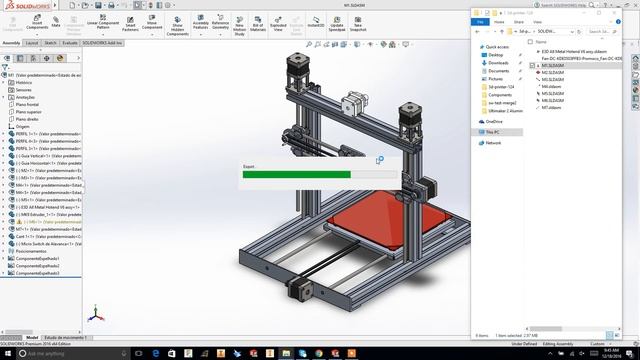Screen dimensions: 640x360
Task: Click Show Hidden Components
Action: click(x=178, y=26)
